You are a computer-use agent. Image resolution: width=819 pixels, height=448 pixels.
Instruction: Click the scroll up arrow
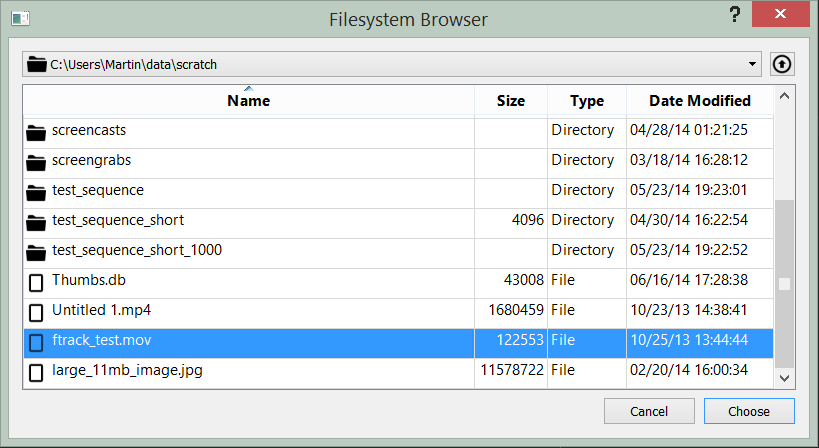(784, 96)
